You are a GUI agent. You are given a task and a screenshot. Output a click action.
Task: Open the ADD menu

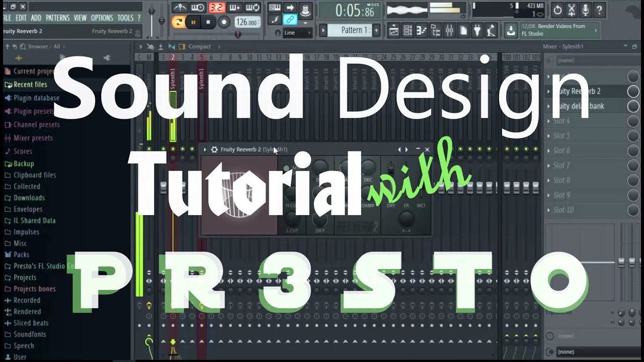pos(36,18)
